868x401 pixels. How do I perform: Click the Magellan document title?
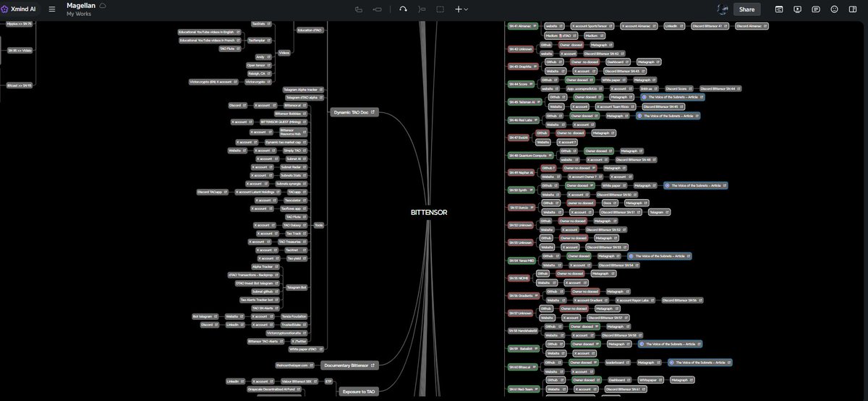coord(81,5)
